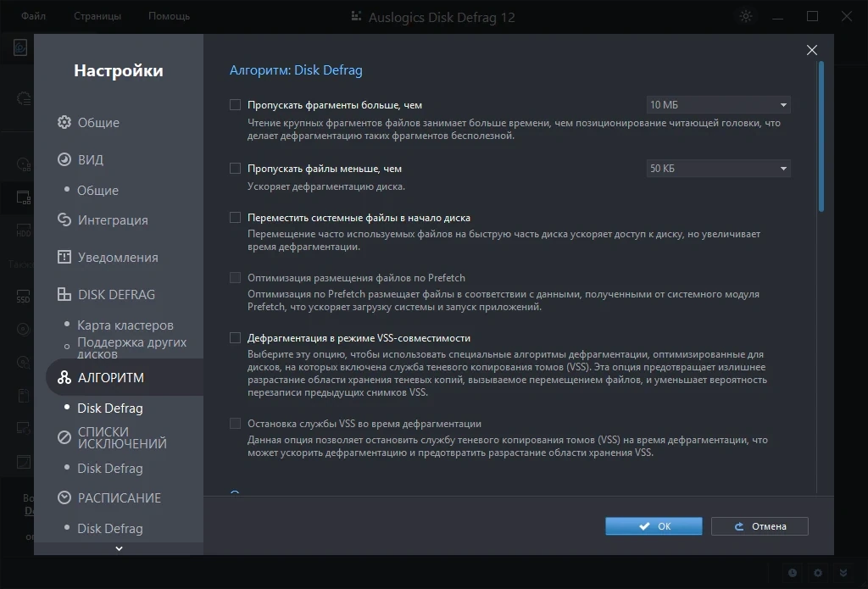Image resolution: width=868 pixels, height=589 pixels.
Task: Open the 50 КБ file size dropdown
Action: [718, 169]
